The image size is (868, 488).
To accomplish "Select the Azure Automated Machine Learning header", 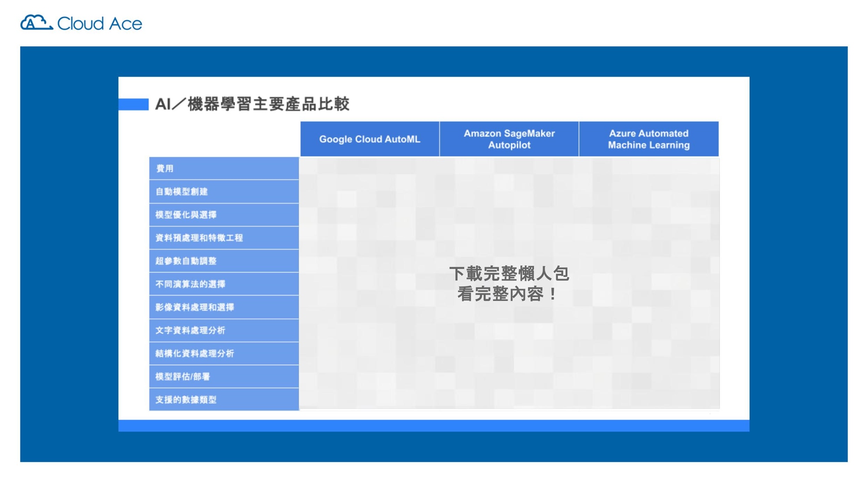I will (648, 139).
